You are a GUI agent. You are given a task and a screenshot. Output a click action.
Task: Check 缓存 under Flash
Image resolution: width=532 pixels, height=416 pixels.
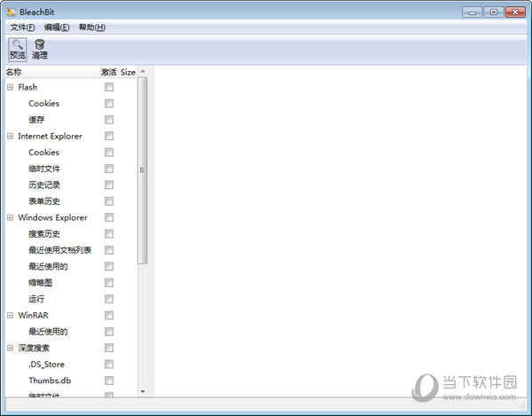[109, 120]
